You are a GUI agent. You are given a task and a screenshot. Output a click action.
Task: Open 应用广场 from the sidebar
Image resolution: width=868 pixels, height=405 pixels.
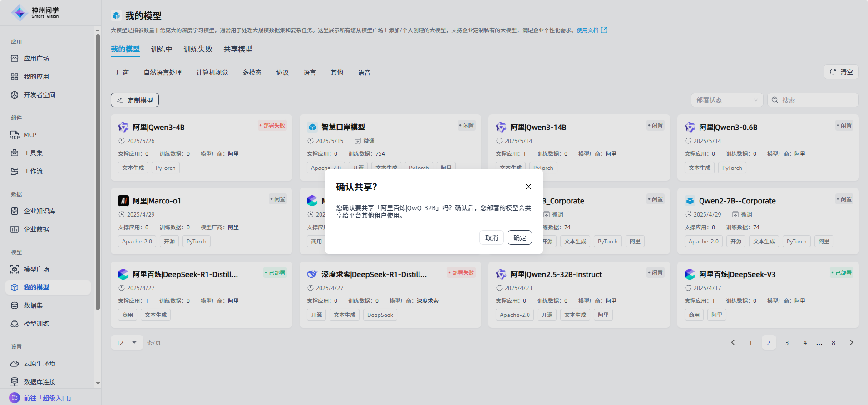(x=36, y=59)
